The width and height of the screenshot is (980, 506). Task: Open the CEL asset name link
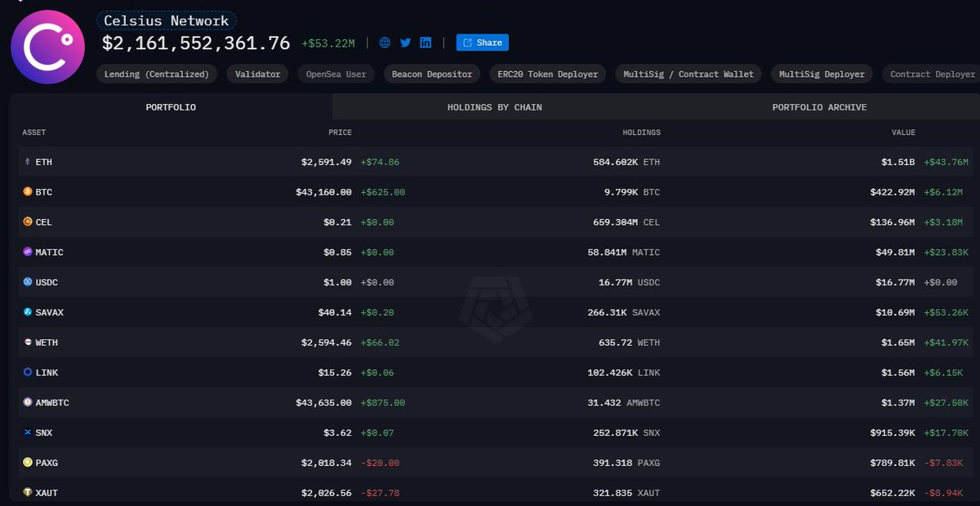[43, 222]
